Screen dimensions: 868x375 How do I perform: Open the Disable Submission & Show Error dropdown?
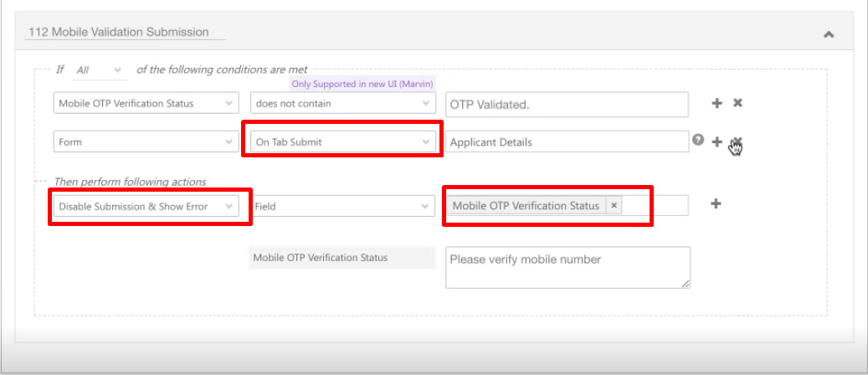[x=146, y=206]
